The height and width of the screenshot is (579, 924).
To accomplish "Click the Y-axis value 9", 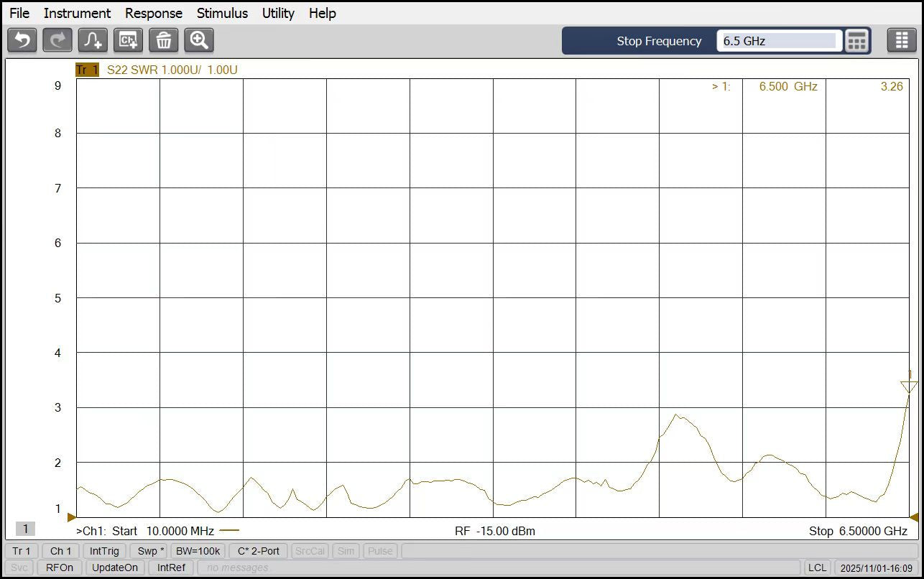I will [58, 85].
